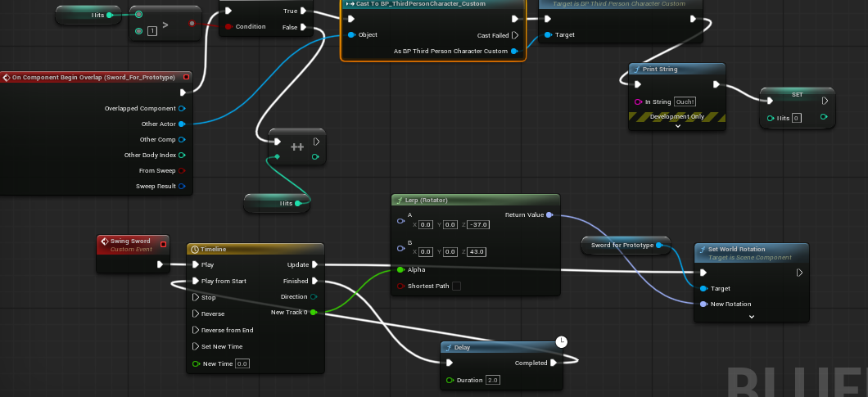
Task: Click the Timeline Play execution pin
Action: click(196, 264)
